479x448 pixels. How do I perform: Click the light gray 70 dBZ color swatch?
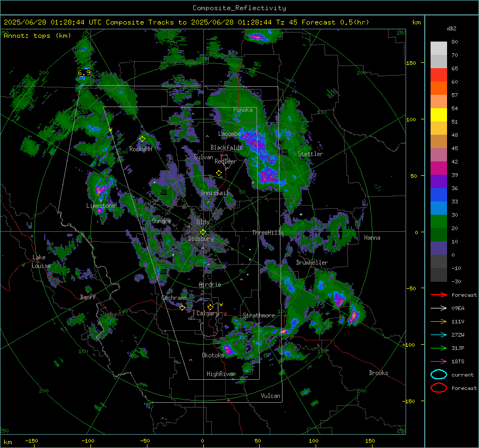(439, 61)
